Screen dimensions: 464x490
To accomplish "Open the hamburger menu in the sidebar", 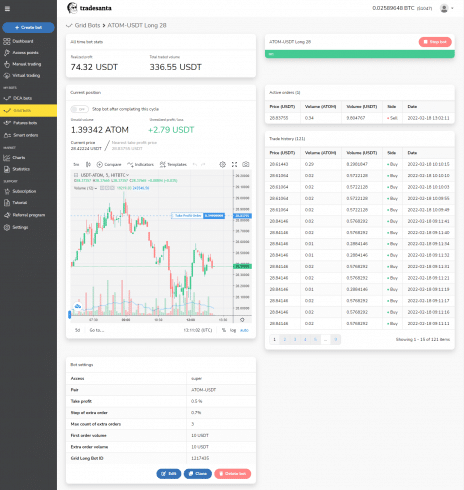I will pos(7,9).
